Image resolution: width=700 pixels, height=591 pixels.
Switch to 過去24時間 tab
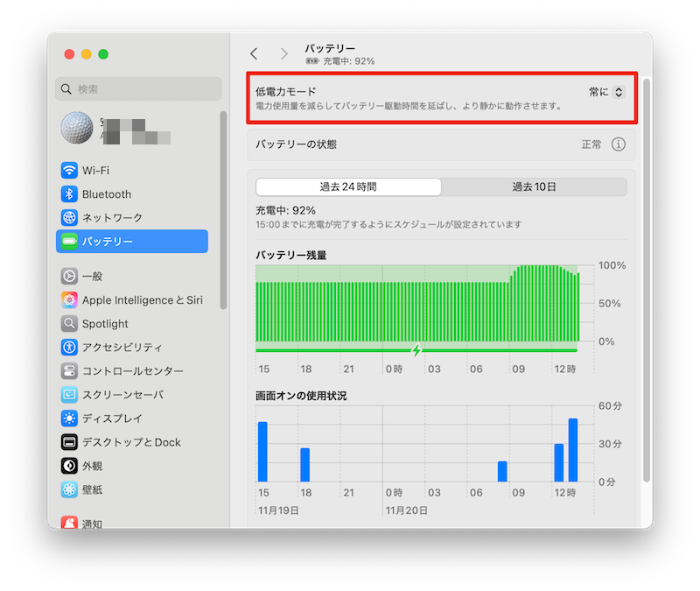coord(348,187)
